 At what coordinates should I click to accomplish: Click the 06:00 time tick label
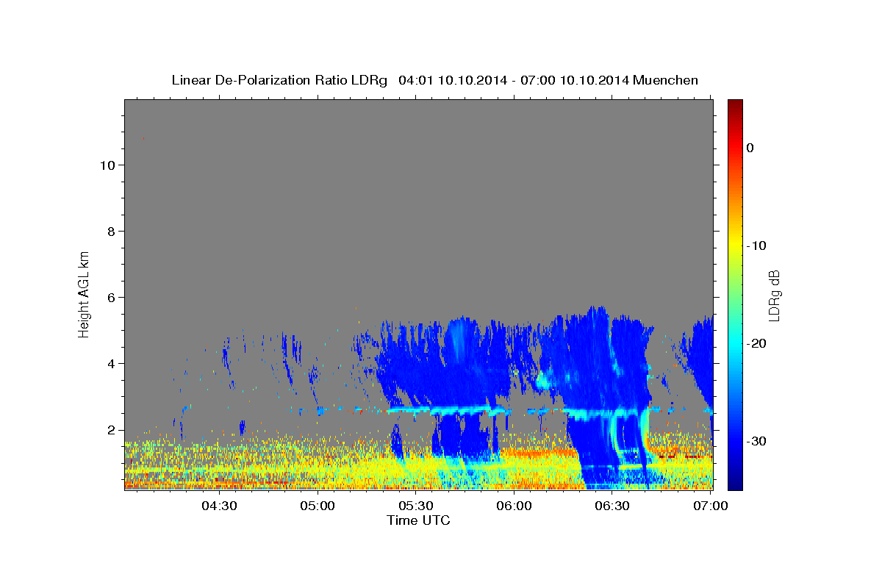514,506
